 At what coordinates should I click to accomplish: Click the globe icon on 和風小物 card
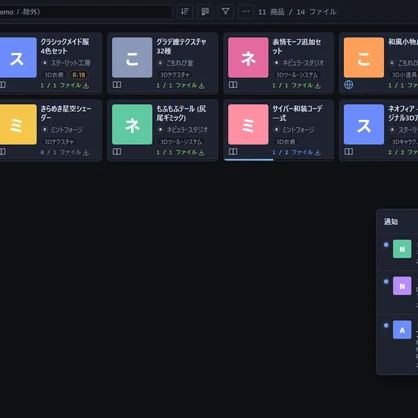(x=349, y=85)
